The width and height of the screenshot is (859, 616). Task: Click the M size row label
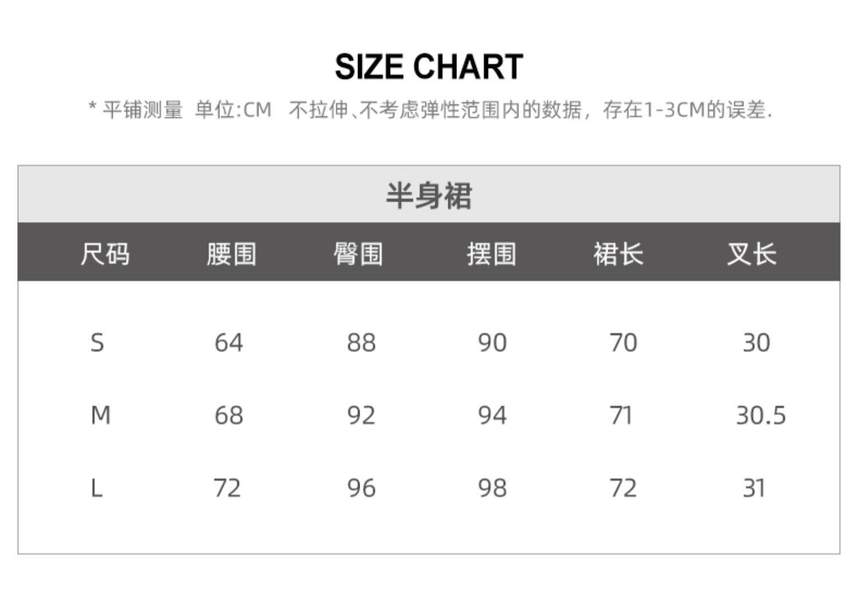100,415
